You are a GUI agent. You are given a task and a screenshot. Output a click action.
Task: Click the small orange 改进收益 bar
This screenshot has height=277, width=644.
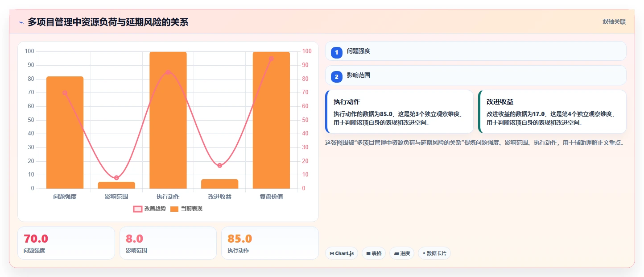(219, 184)
